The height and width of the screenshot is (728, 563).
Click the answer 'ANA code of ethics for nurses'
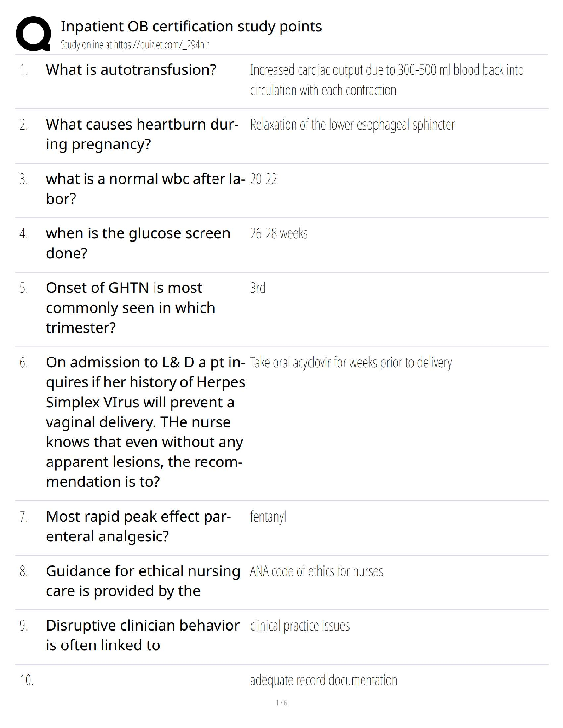[x=316, y=571]
